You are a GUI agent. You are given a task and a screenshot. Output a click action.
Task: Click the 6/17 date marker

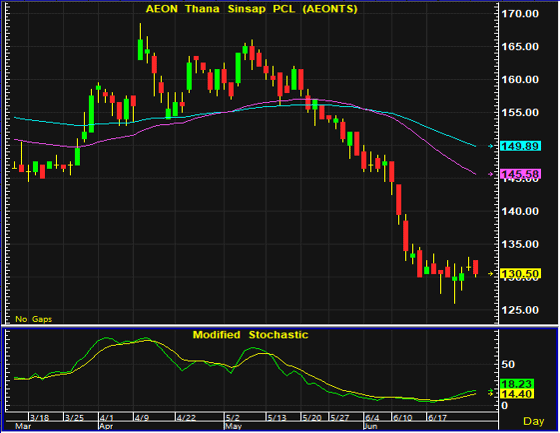coord(437,418)
